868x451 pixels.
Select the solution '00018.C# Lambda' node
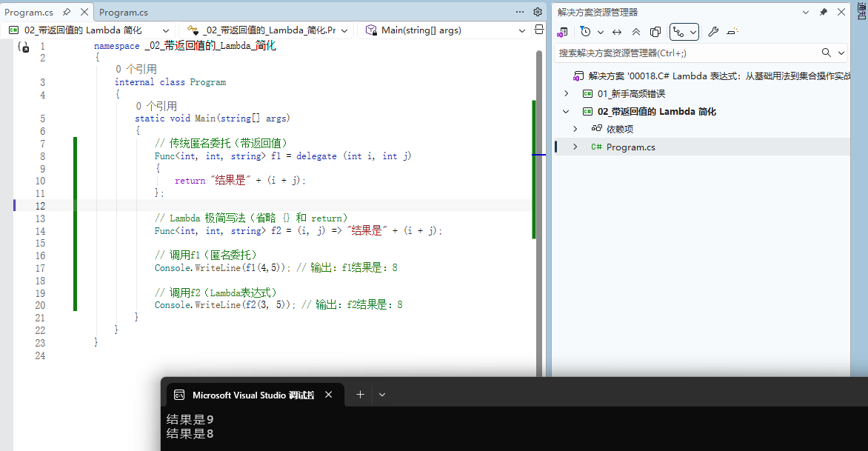[x=711, y=76]
